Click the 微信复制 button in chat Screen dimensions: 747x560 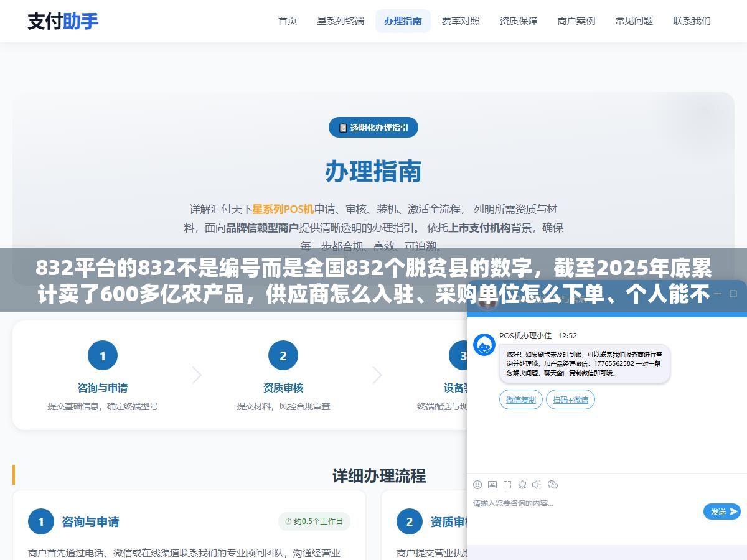[x=521, y=399]
